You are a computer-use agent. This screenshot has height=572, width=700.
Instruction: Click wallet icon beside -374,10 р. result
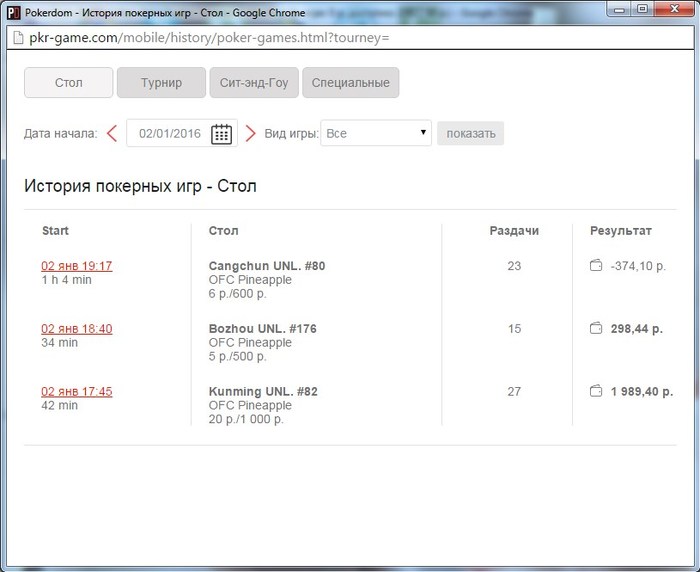[596, 266]
